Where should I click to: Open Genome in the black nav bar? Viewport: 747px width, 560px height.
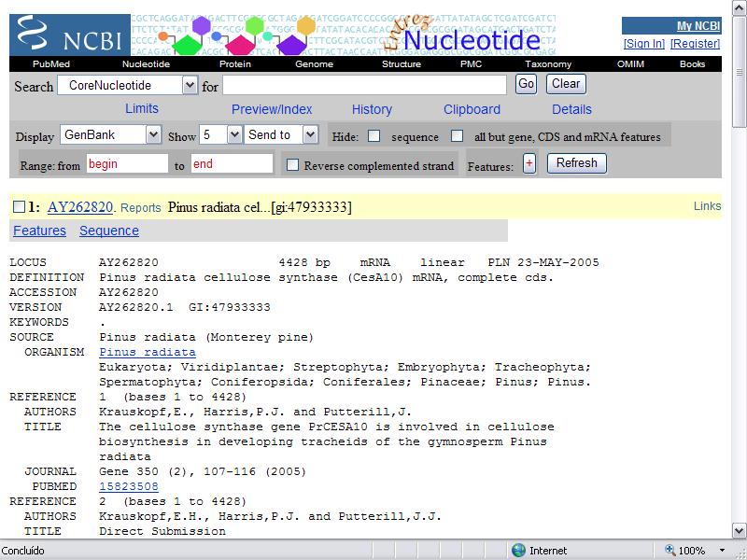(314, 63)
